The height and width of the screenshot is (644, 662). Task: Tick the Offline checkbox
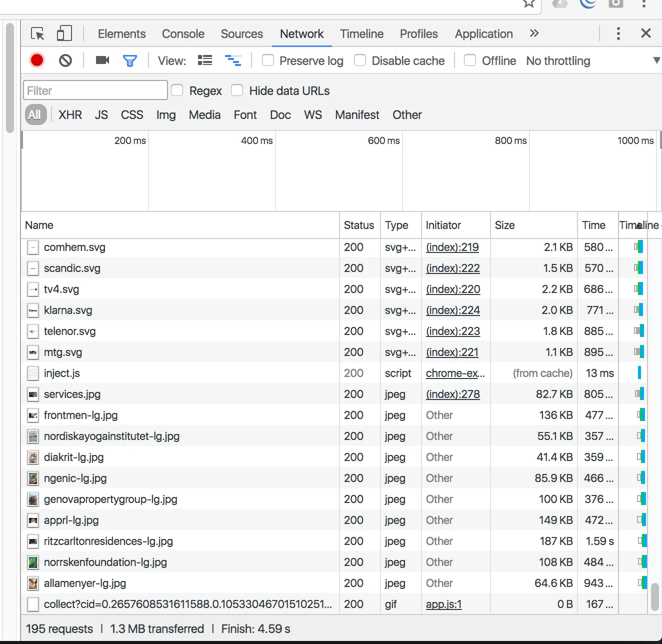pyautogui.click(x=470, y=60)
